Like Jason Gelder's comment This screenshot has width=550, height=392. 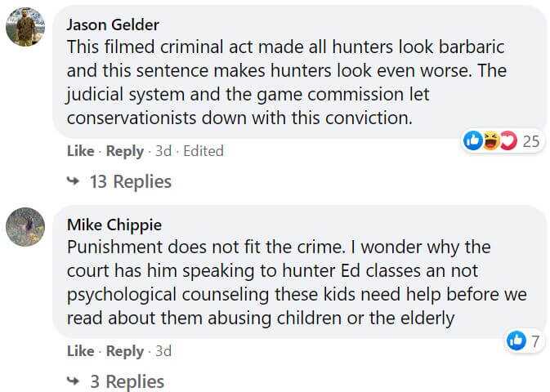tap(80, 151)
